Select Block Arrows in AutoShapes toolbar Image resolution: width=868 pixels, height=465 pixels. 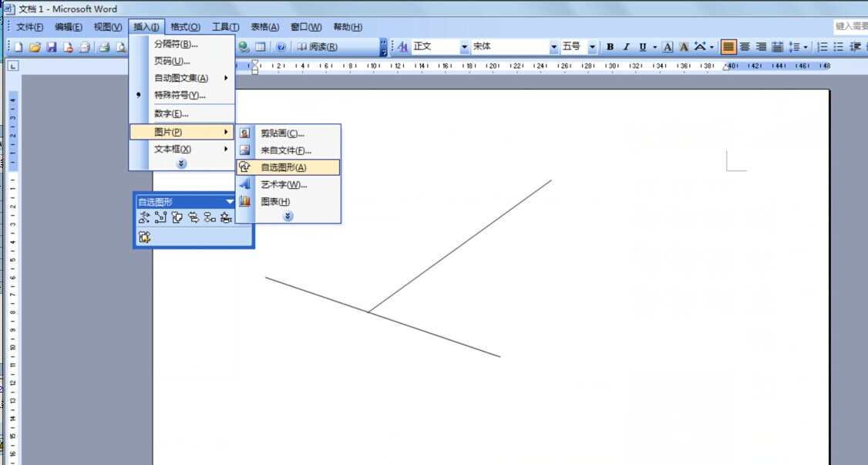[x=193, y=217]
